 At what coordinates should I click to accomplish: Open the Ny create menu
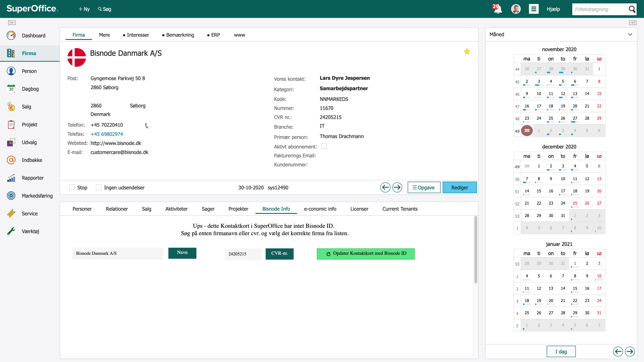pyautogui.click(x=84, y=9)
